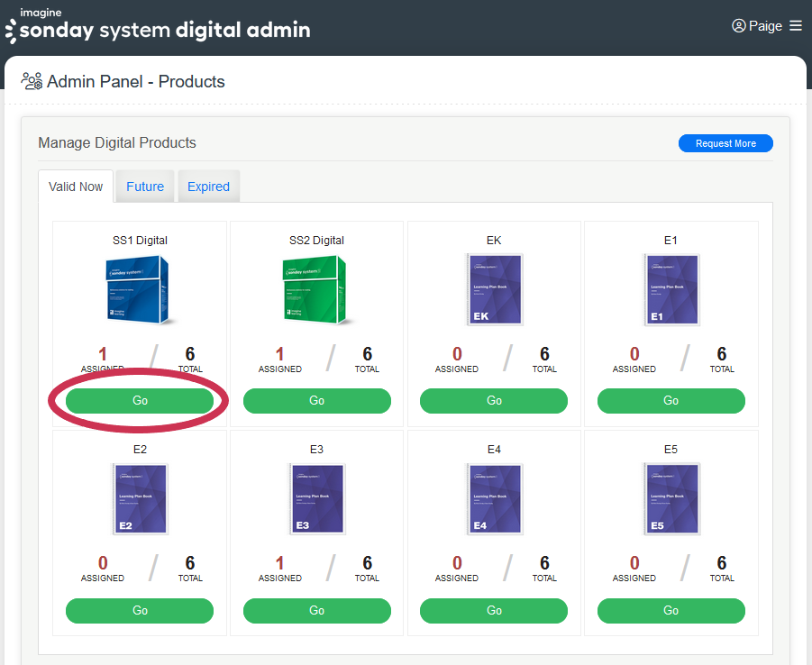
Task: Click Go under SS1 Digital
Action: pos(140,401)
